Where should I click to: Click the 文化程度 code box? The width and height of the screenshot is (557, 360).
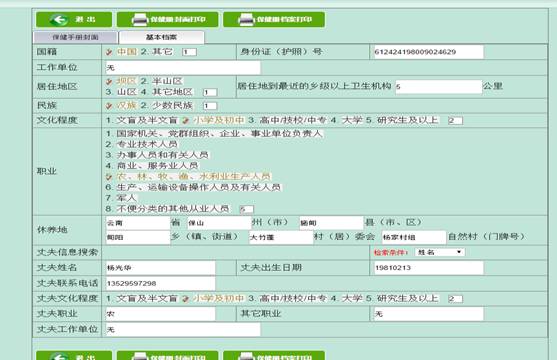455,120
